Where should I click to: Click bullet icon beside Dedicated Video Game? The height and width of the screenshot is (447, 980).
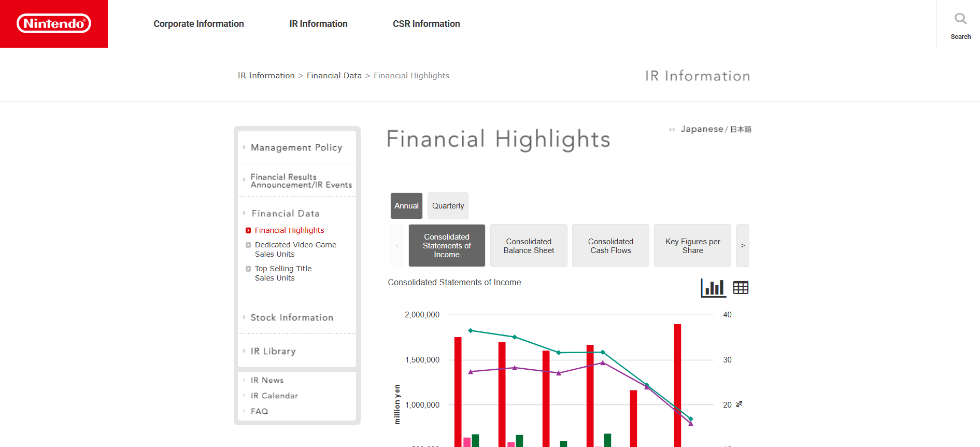pos(248,245)
